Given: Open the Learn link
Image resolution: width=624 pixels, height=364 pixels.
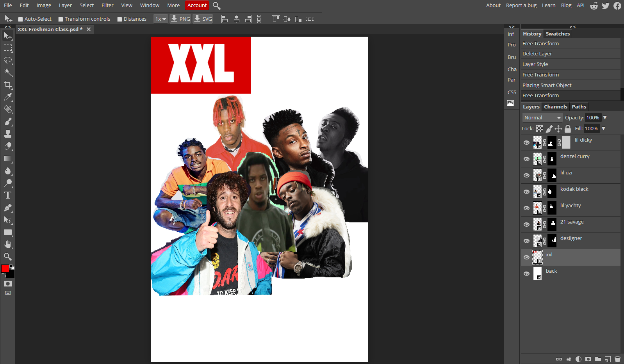Looking at the screenshot, I should coord(548,5).
